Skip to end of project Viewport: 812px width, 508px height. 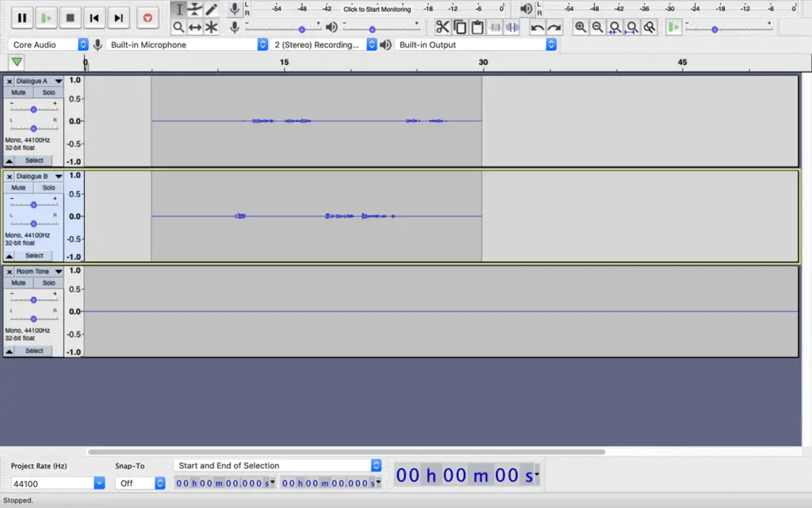point(119,18)
